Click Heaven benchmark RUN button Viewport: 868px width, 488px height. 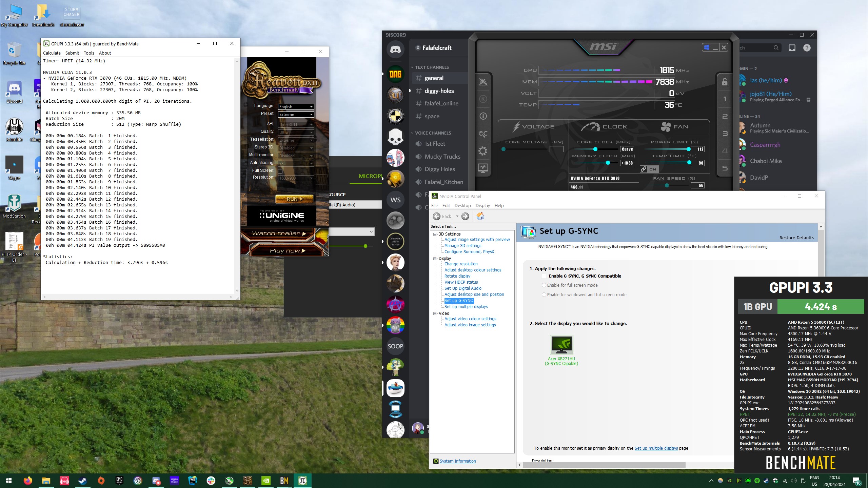coord(294,199)
